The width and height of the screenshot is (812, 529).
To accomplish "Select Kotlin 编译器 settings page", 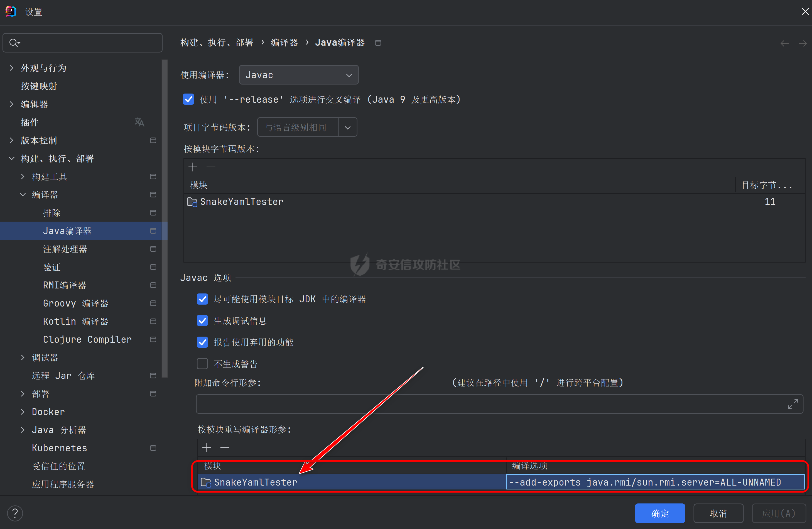I will pos(75,321).
